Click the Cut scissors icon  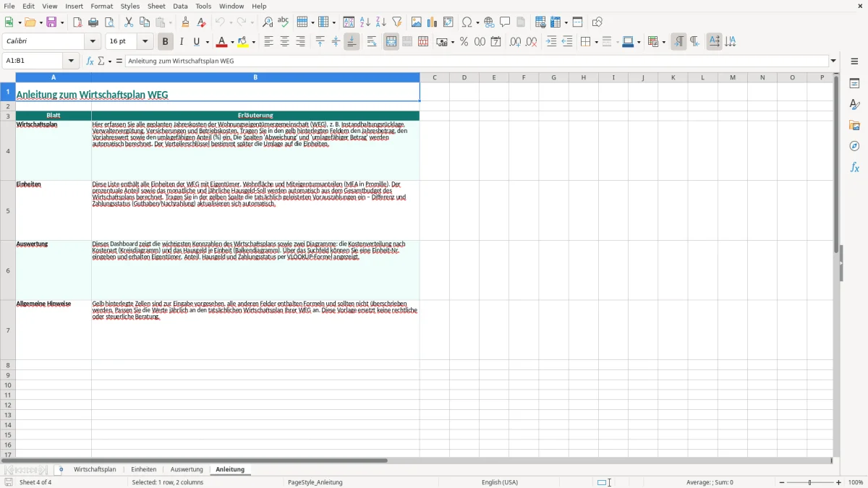(x=129, y=22)
